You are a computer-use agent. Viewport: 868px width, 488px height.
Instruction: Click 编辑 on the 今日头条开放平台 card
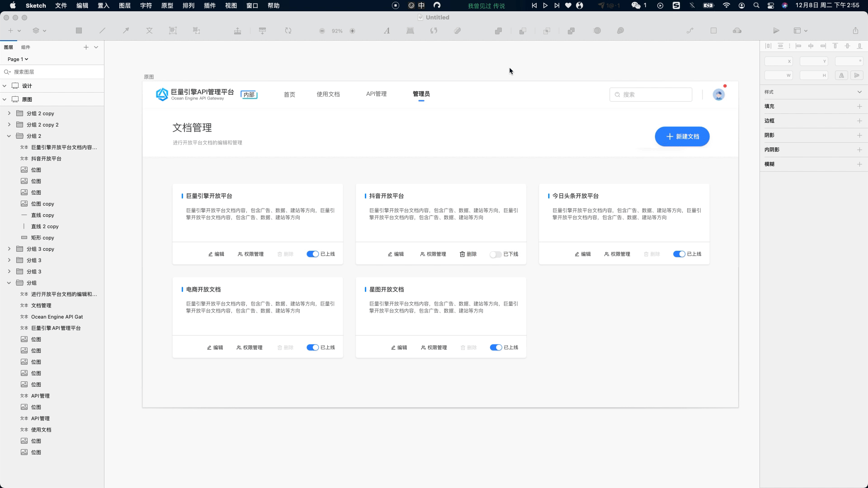(582, 254)
